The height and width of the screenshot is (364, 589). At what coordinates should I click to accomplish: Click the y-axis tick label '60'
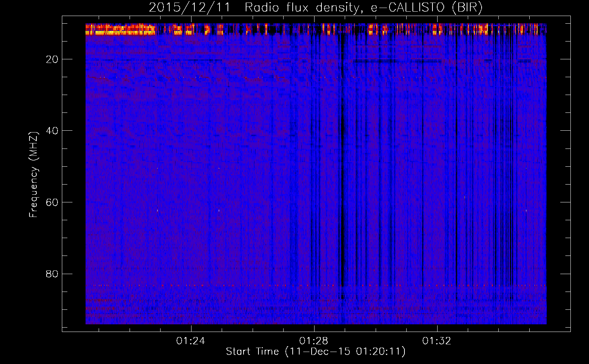(52, 202)
